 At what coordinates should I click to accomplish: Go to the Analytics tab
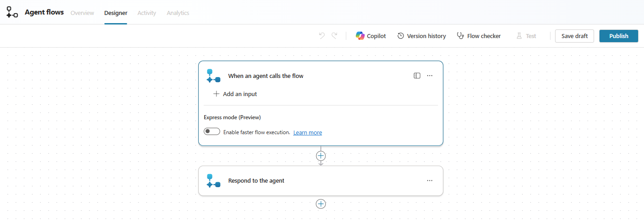click(178, 13)
